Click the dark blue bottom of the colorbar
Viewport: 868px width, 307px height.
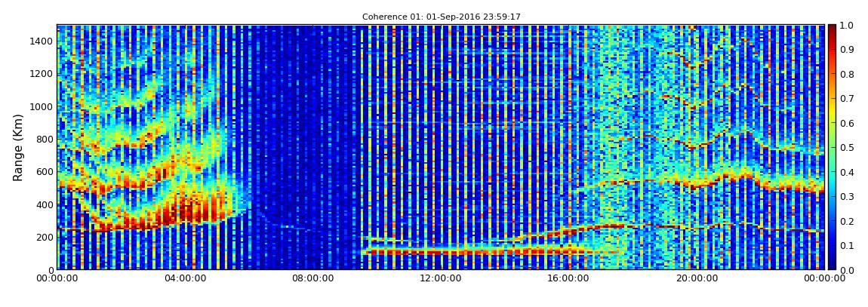pos(832,265)
